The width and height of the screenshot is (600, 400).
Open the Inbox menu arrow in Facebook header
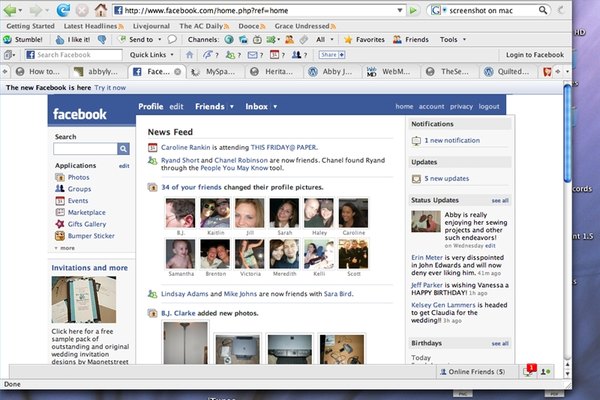(x=275, y=107)
